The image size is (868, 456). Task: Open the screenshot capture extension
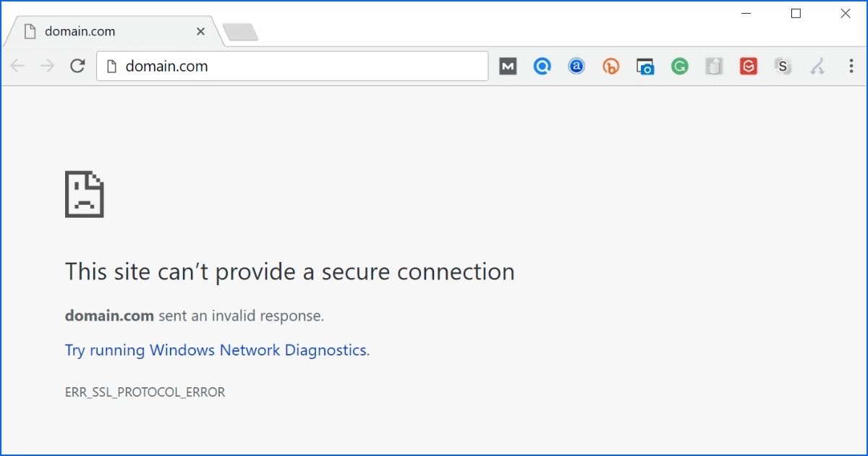click(644, 66)
